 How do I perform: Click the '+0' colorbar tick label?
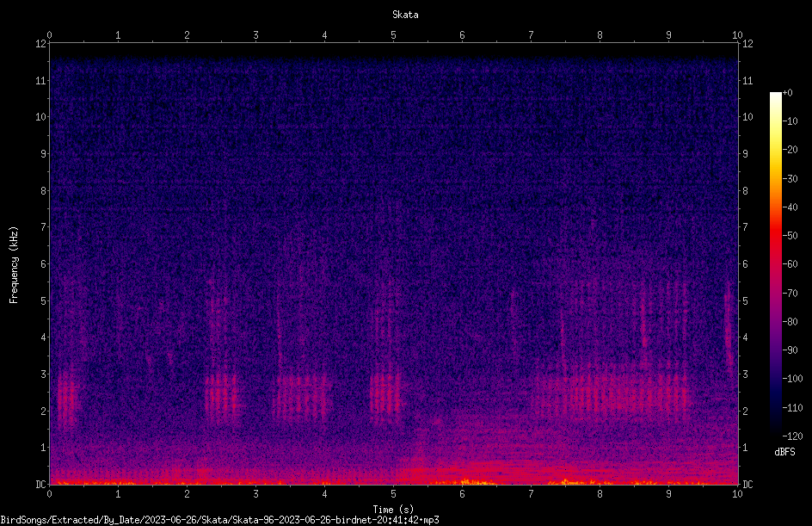tap(788, 93)
